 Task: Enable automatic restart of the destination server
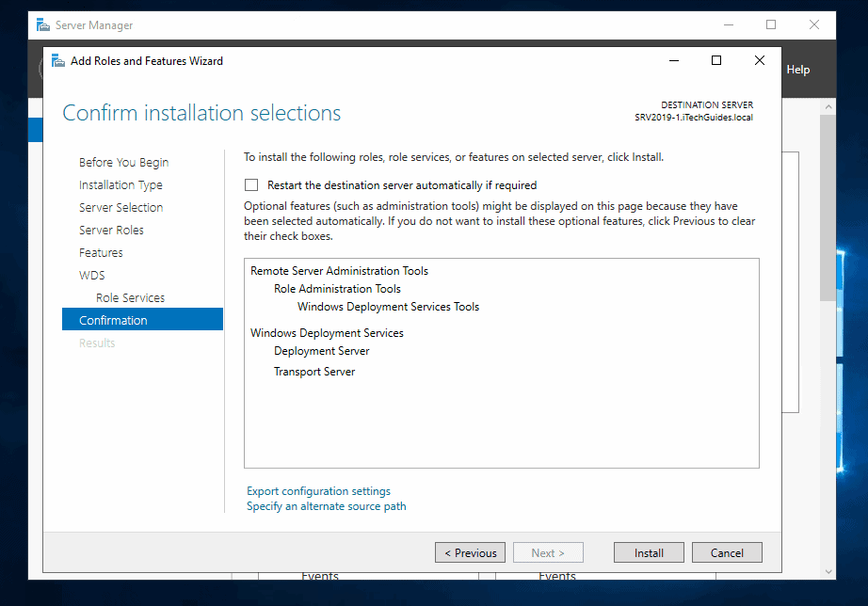249,184
